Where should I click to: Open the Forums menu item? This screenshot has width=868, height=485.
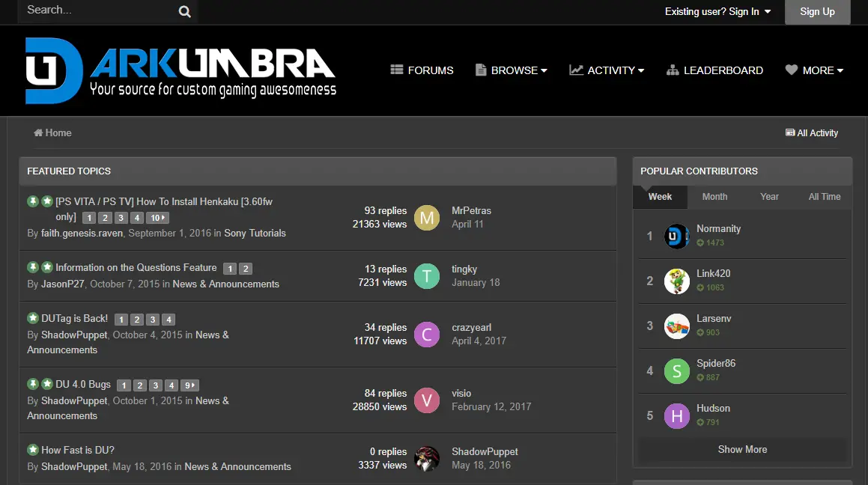pyautogui.click(x=422, y=70)
